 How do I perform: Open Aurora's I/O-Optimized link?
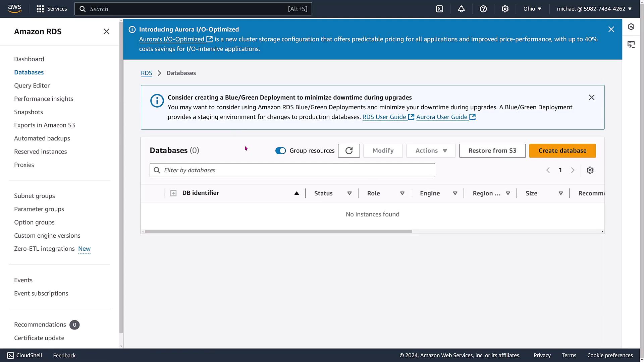coord(176,39)
